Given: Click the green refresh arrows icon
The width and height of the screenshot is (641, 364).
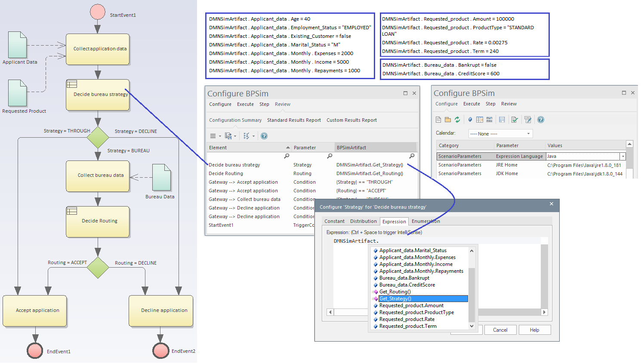Looking at the screenshot, I should tap(457, 120).
